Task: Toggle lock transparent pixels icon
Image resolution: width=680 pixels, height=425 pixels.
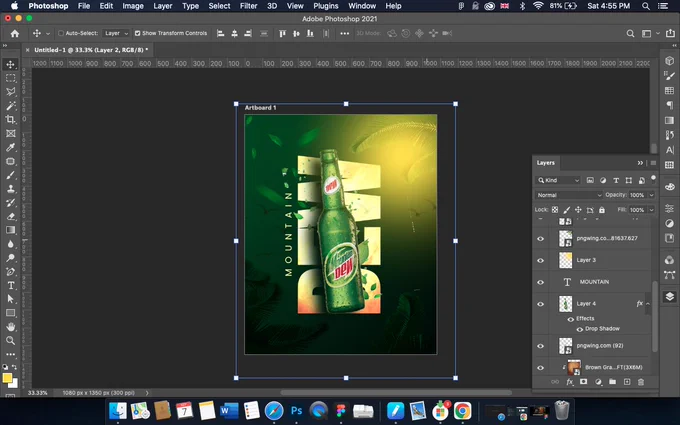Action: tap(555, 210)
